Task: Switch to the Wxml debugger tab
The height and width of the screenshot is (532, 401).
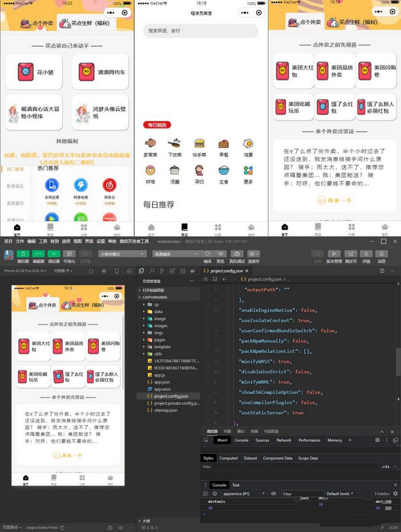Action: click(222, 440)
